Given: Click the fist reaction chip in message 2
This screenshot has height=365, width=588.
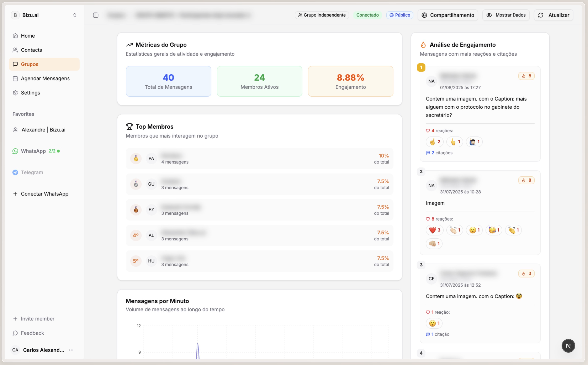Looking at the screenshot, I should 434,243.
